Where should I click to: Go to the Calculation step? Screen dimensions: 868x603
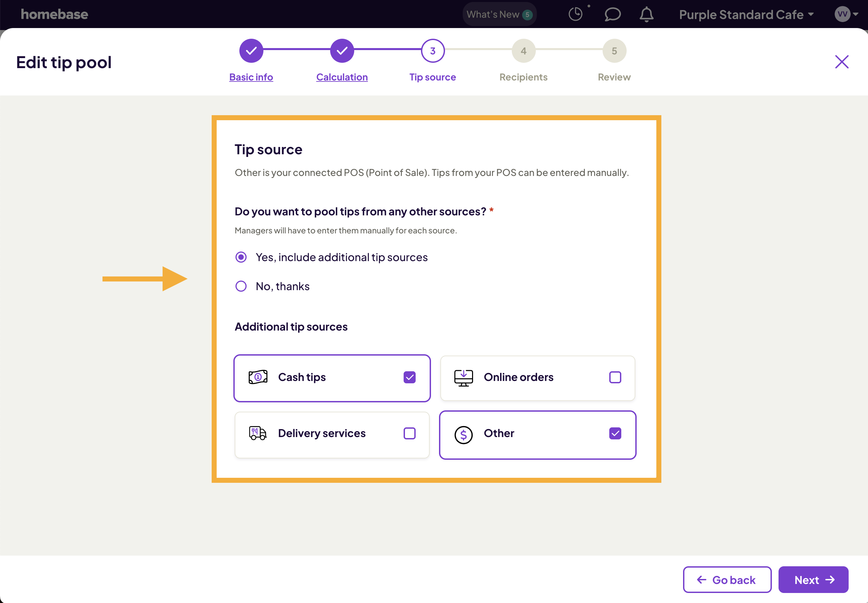coord(342,77)
